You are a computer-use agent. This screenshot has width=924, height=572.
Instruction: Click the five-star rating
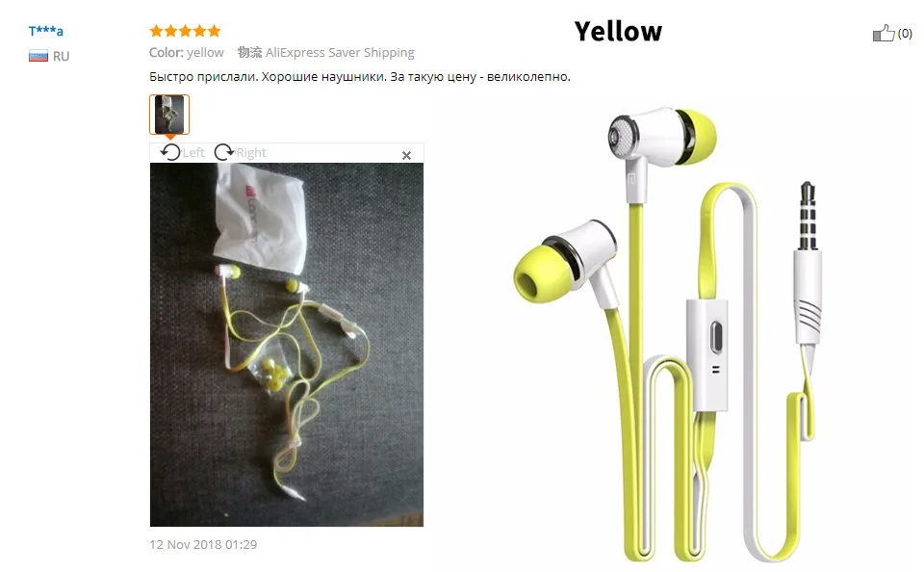pyautogui.click(x=185, y=31)
